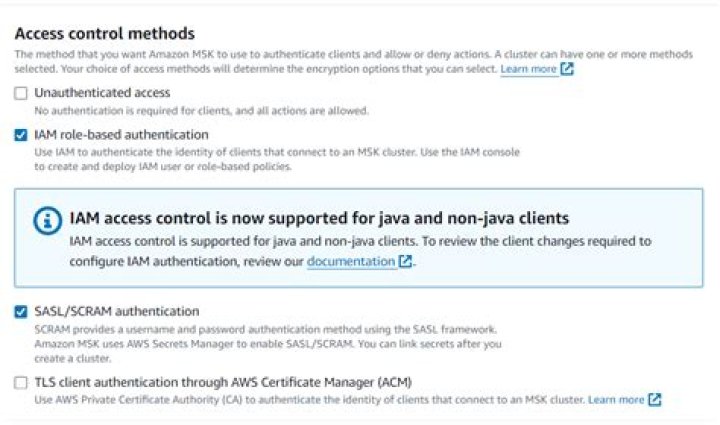Click 'SCRAM provides a username and password' description

(268, 344)
